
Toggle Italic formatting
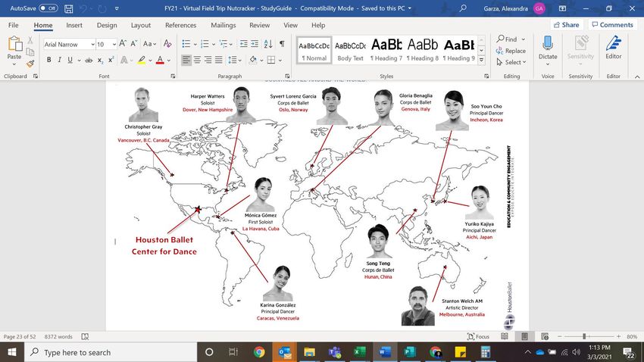60,60
